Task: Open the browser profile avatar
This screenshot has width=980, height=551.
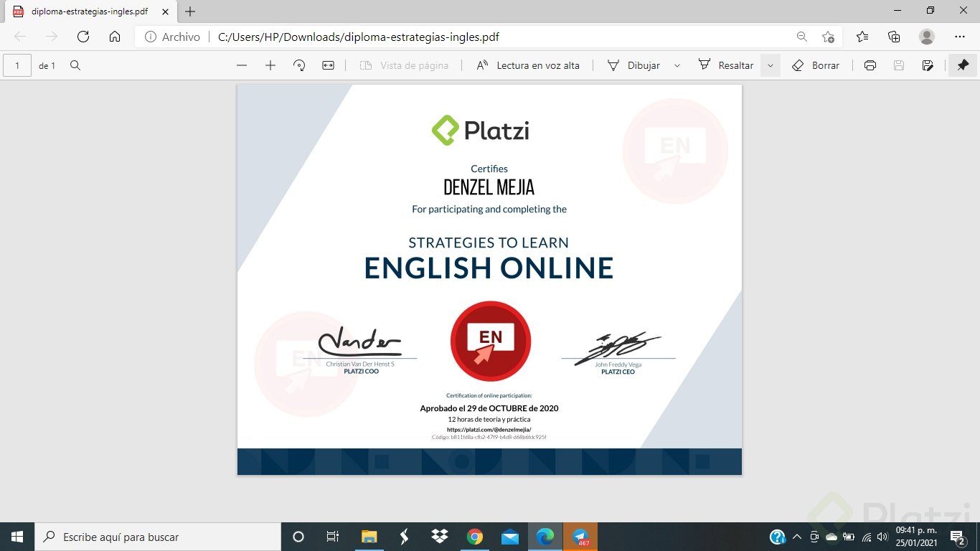Action: point(927,37)
